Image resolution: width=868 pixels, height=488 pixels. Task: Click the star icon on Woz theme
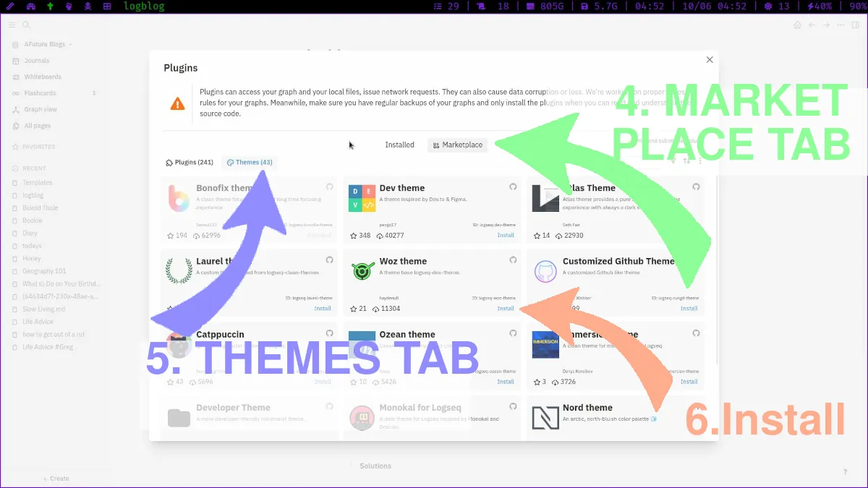pos(353,309)
